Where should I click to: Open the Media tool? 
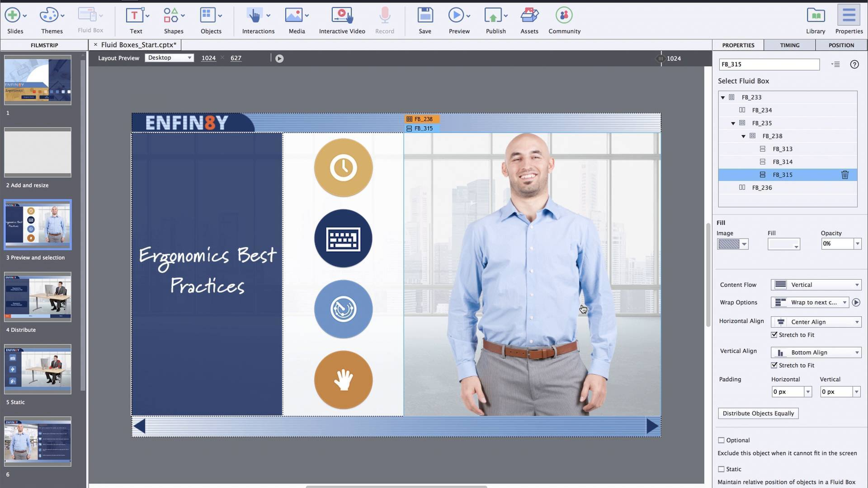[x=294, y=15]
